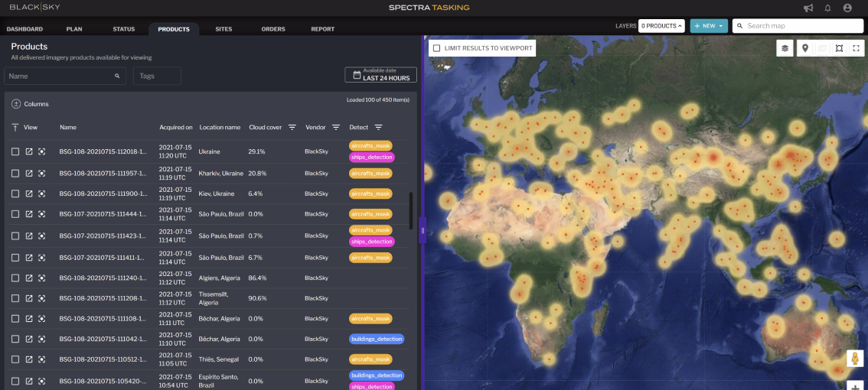This screenshot has width=868, height=390.
Task: Click the map location pin icon
Action: (x=805, y=48)
